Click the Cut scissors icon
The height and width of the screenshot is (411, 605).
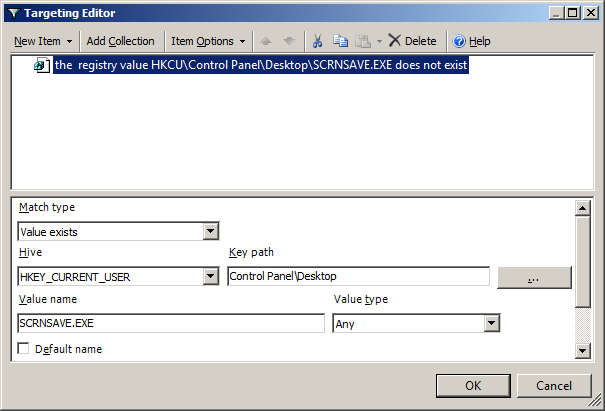(x=317, y=41)
